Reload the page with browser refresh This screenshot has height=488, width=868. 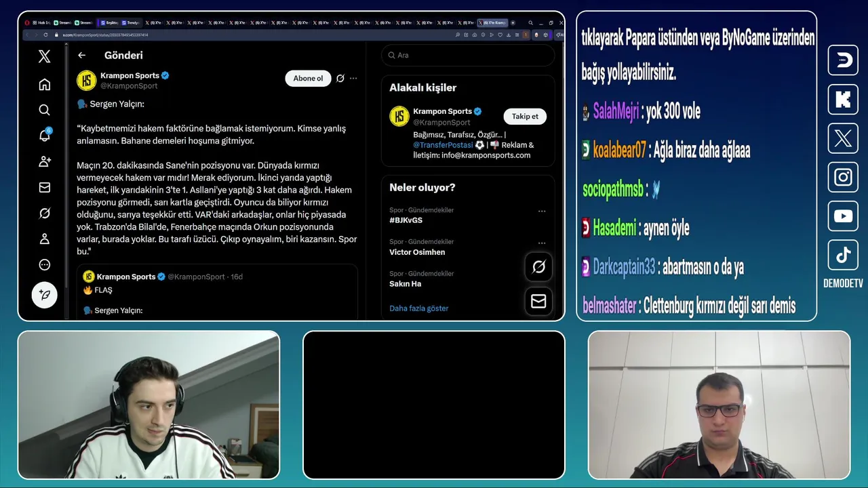[x=45, y=35]
